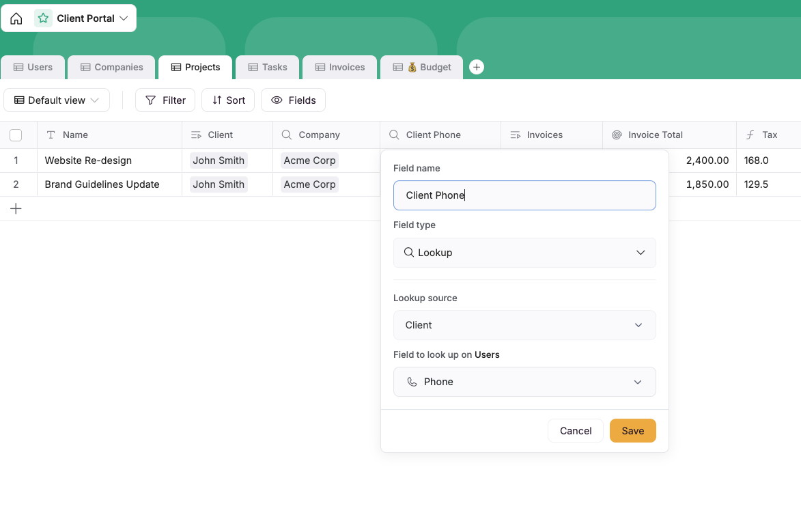Select the 2,400.00 invoice total cell
Screen dimensions: 801x532
point(703,160)
